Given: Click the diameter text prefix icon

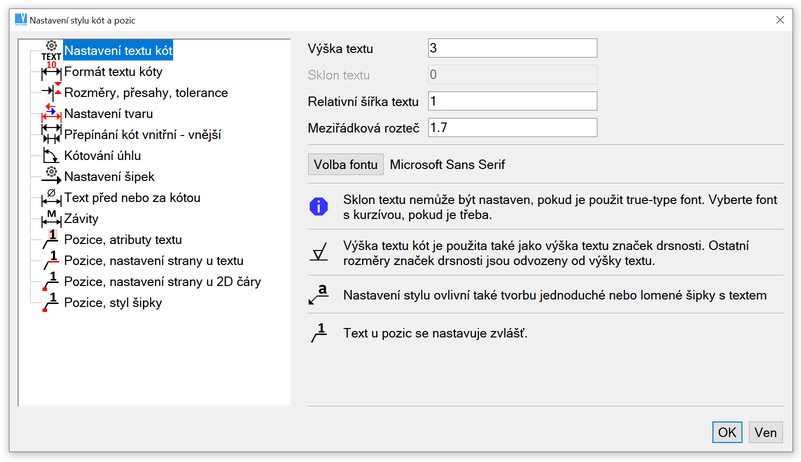Looking at the screenshot, I should [x=51, y=198].
